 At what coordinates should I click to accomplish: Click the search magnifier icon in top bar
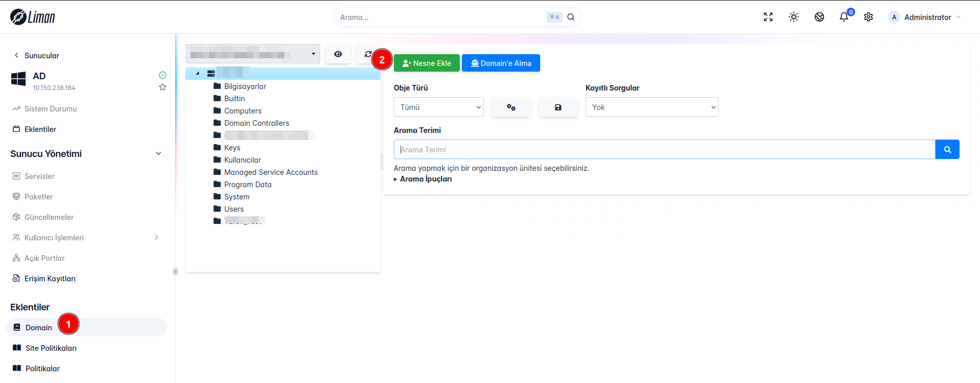(x=571, y=17)
